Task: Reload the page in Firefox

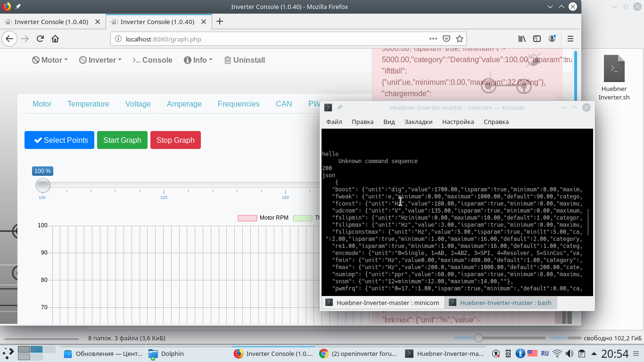Action: 40,39
